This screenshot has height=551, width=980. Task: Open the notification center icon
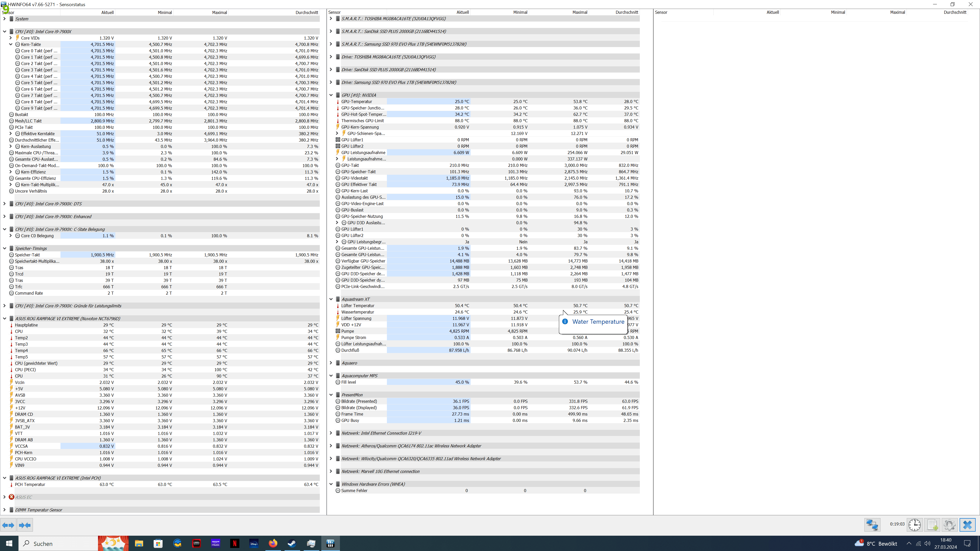[967, 543]
